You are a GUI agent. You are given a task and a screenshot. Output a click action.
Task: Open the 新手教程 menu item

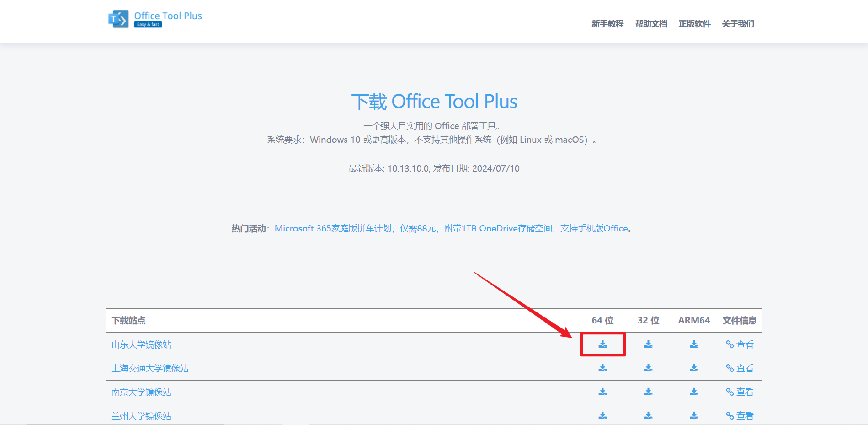pos(607,24)
